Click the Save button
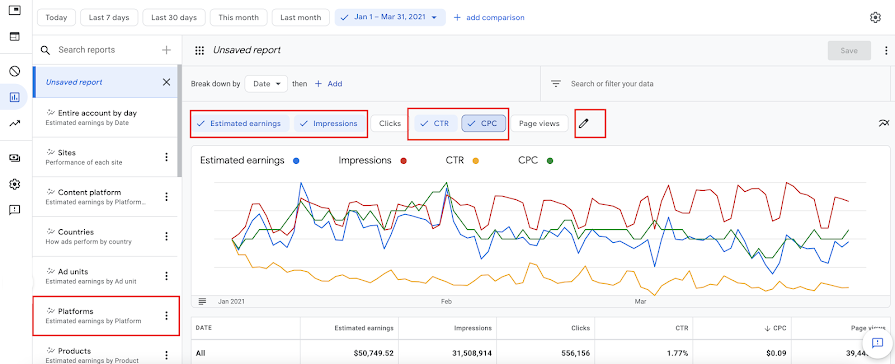This screenshot has width=895, height=364. click(849, 51)
